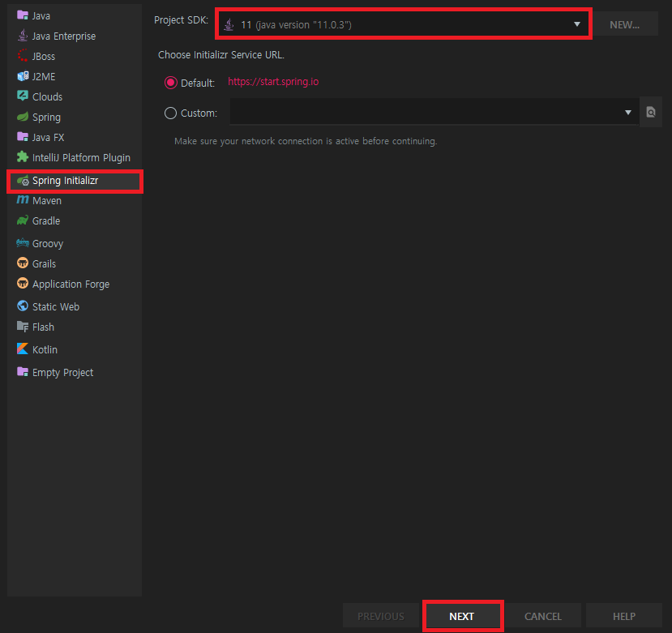Viewport: 672px width, 633px height.
Task: Click the Grails icon
Action: (22, 263)
